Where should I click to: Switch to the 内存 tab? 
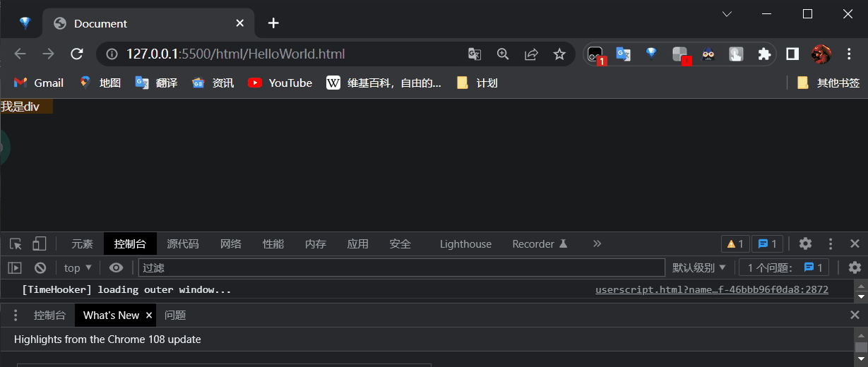(x=316, y=244)
